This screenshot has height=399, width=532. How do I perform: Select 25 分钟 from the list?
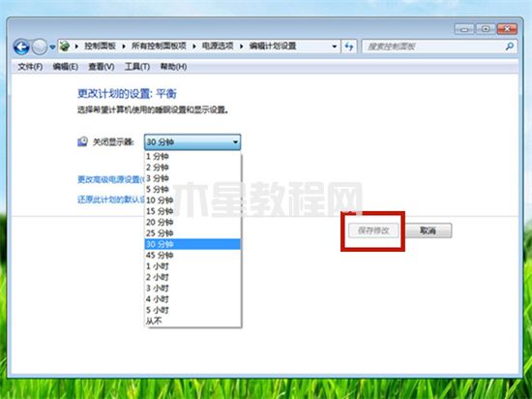coord(192,233)
